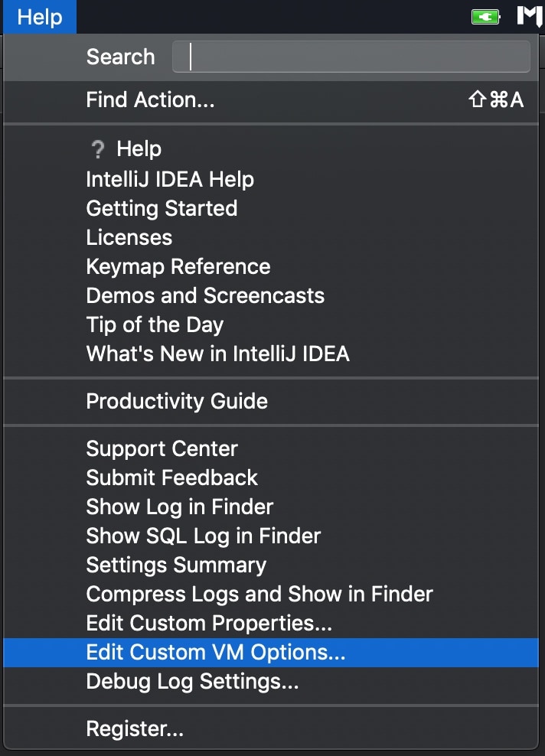Open the Productivity Guide
545x756 pixels.
[x=177, y=401]
